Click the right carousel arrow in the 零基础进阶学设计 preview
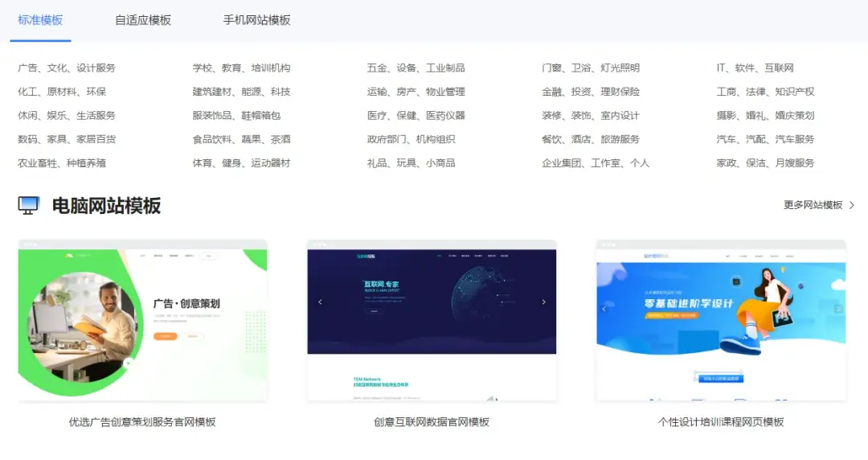The image size is (868, 460). pyautogui.click(x=838, y=309)
